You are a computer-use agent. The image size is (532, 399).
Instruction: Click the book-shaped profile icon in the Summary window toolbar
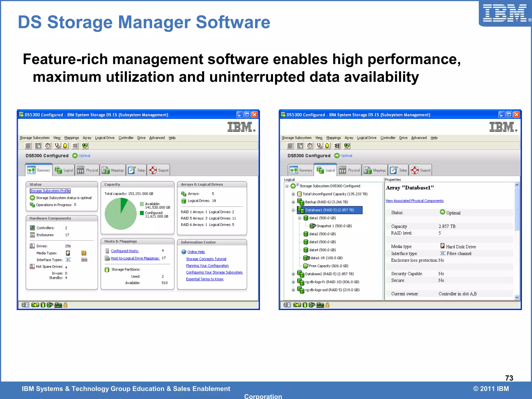38,146
